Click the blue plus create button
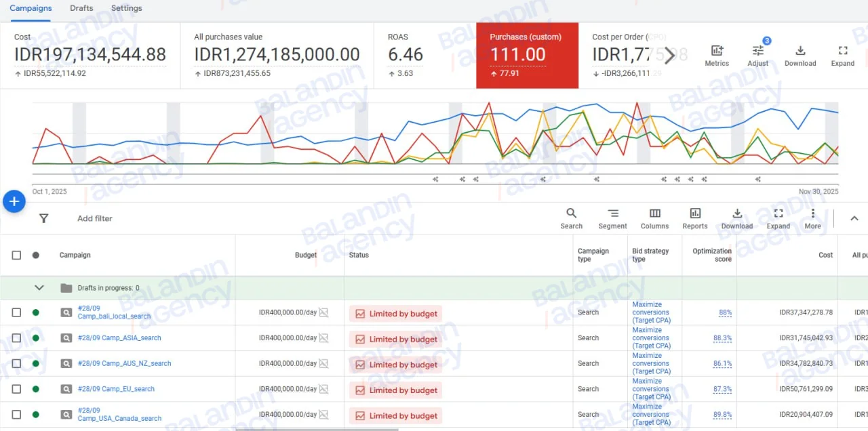Viewport: 868px width, 431px height. (14, 201)
